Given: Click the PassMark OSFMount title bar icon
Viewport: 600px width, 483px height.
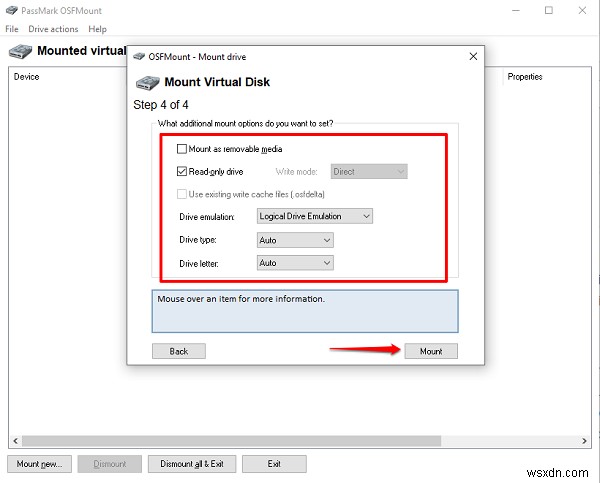Looking at the screenshot, I should [12, 10].
